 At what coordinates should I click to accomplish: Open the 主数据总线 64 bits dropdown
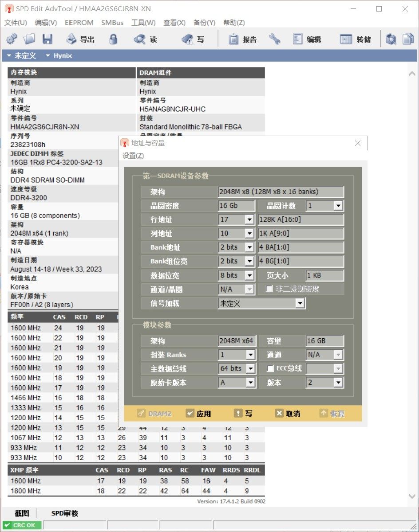pyautogui.click(x=250, y=368)
